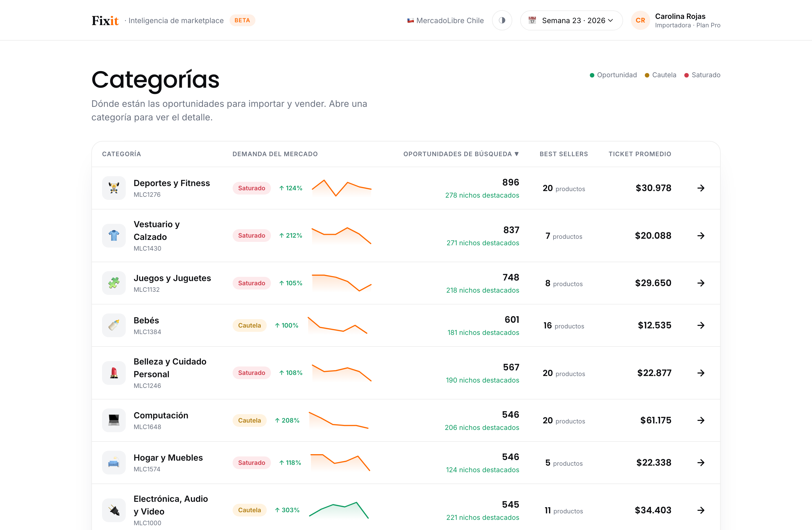Click the Computación demand sparkline chart
Image resolution: width=812 pixels, height=530 pixels.
click(338, 420)
